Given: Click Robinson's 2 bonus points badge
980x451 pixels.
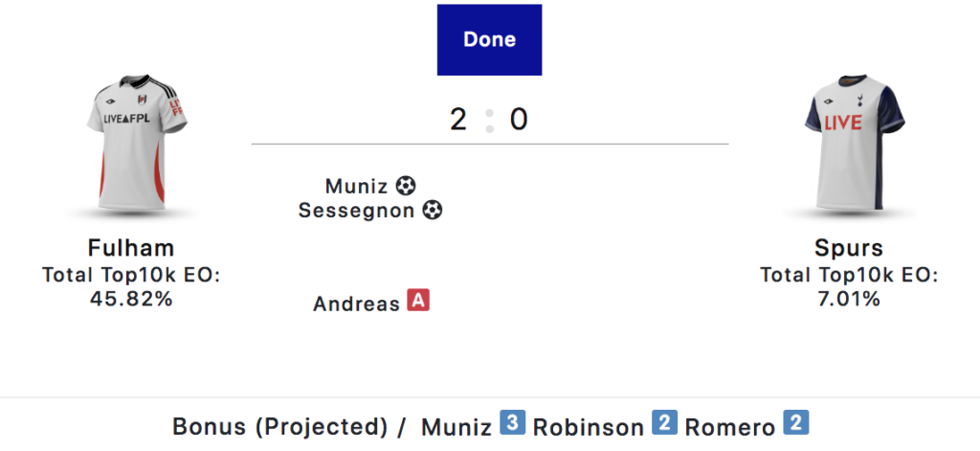Looking at the screenshot, I should coord(664,423).
